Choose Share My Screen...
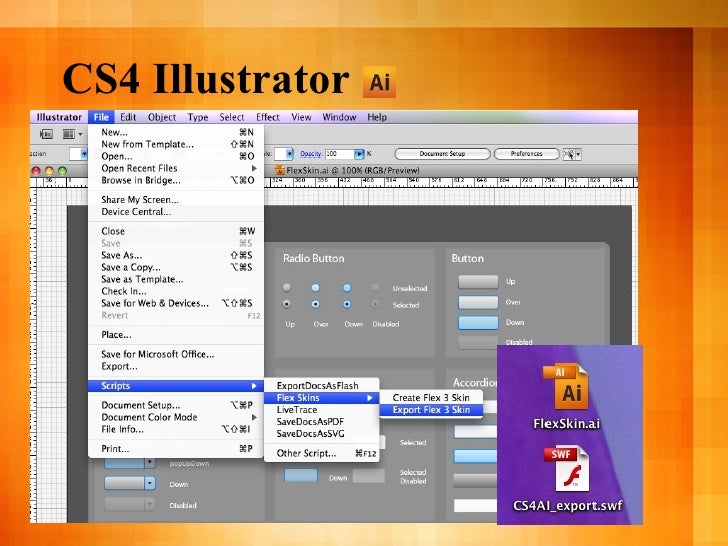The height and width of the screenshot is (546, 728). pos(176,200)
